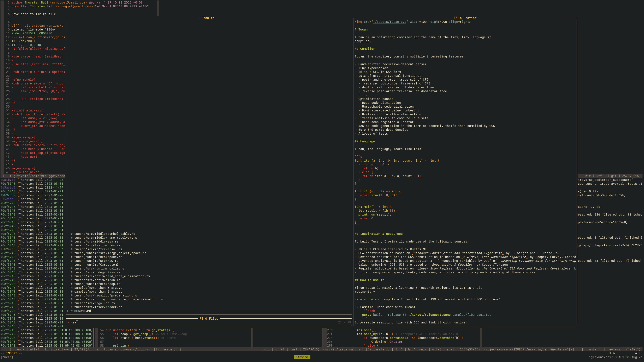
Task: Select tucanc/src/optim/clean.rs result
Action: point(97,280)
